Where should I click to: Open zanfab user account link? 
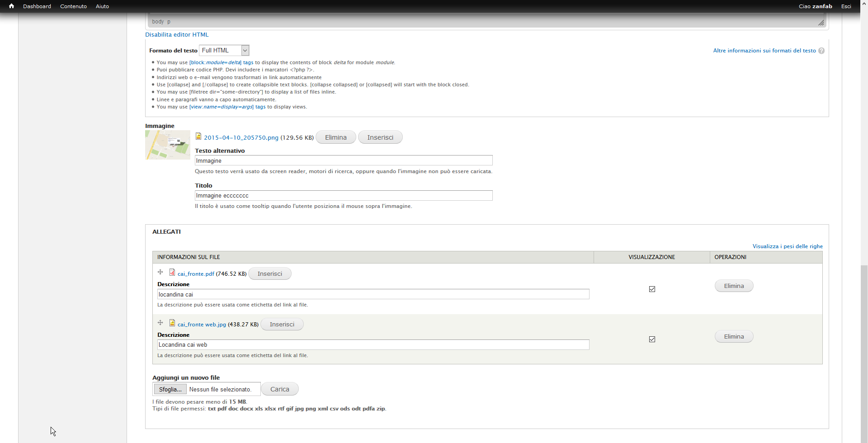tap(822, 6)
